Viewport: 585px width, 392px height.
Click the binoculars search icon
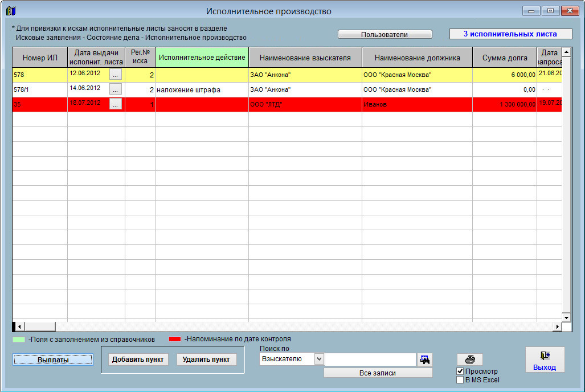tap(425, 360)
